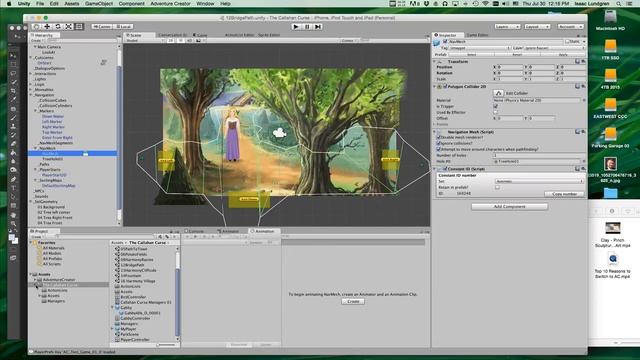Collapse _Navigation in Hierarchy
This screenshot has height=360, width=640.
[x=31, y=95]
